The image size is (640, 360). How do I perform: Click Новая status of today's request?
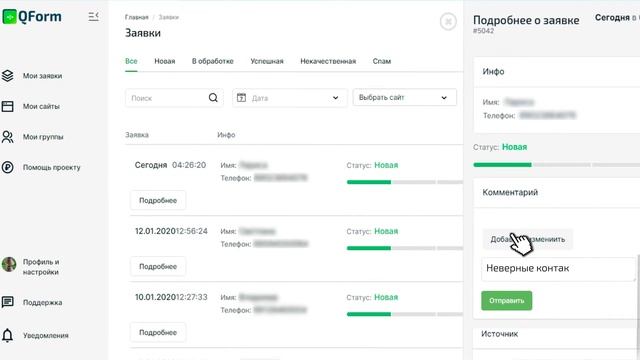[x=386, y=165]
